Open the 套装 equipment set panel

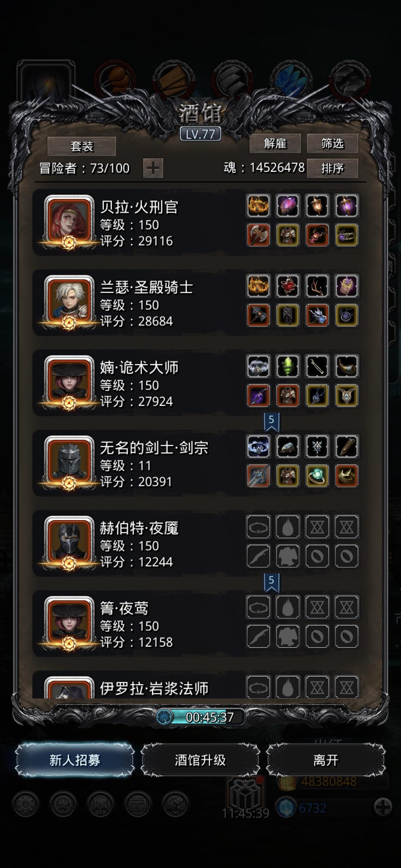click(82, 146)
